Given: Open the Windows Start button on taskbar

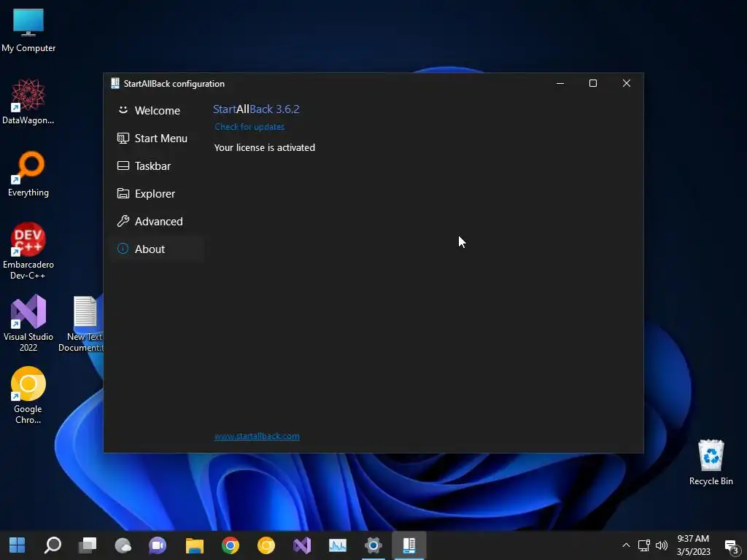Looking at the screenshot, I should pos(18,545).
